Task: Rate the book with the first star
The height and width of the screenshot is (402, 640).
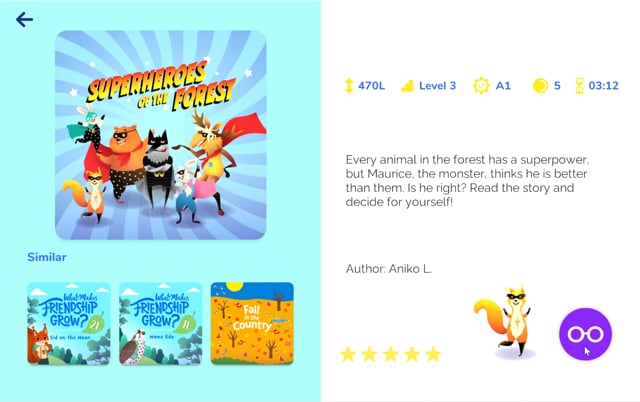Action: pos(348,354)
